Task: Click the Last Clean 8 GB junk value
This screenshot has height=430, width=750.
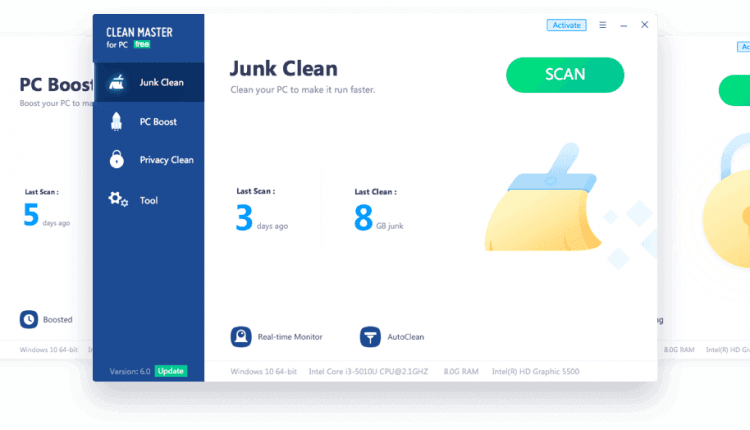Action: (x=378, y=218)
